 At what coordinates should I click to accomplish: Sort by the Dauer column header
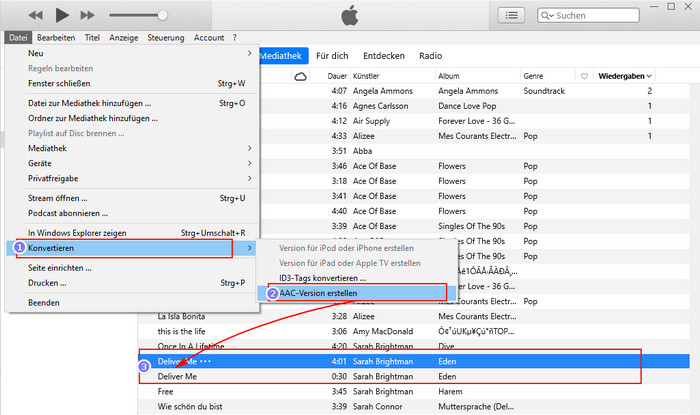click(x=337, y=76)
